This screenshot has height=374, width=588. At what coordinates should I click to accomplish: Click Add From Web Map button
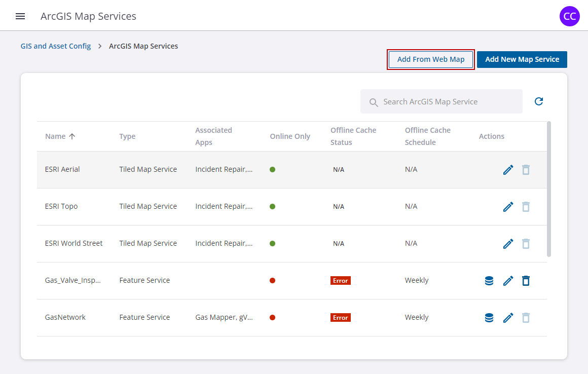click(430, 59)
